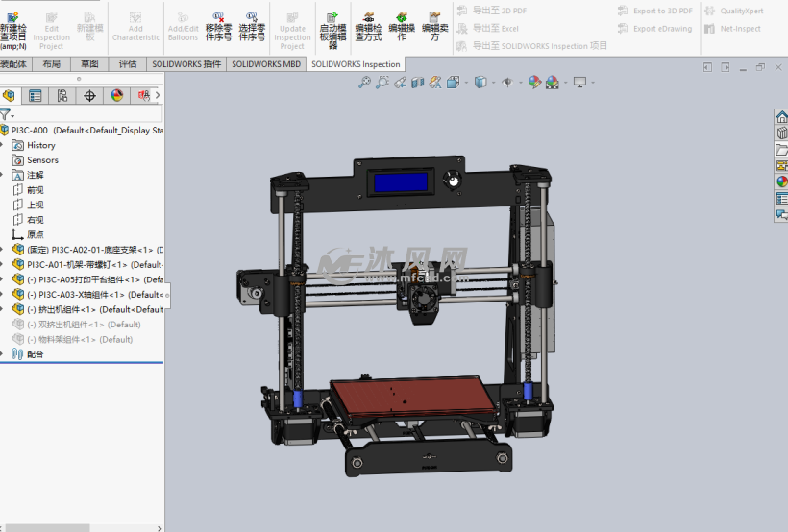Screen dimensions: 788x532
Task: Open the SOLIDWORKS Forum icon in task pane
Action: pyautogui.click(x=781, y=214)
